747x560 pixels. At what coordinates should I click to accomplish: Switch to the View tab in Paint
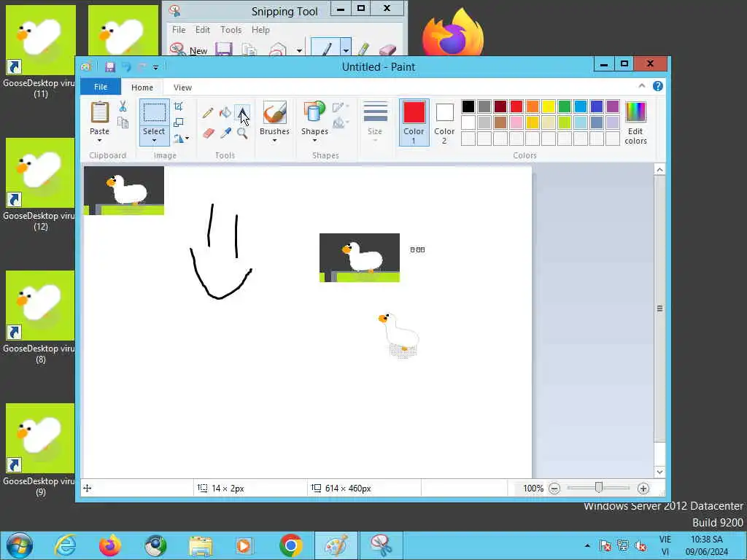[x=182, y=87]
